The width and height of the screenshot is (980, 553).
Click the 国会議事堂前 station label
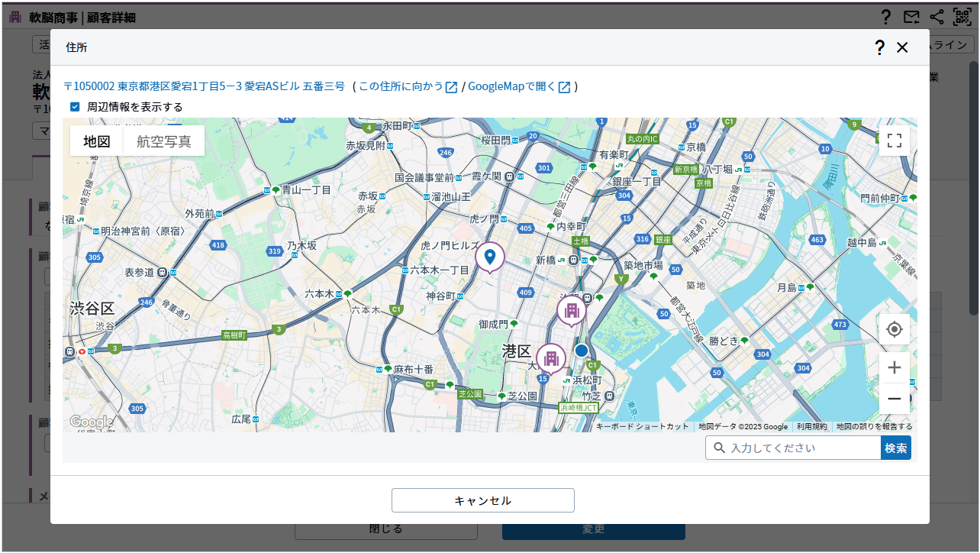(424, 177)
